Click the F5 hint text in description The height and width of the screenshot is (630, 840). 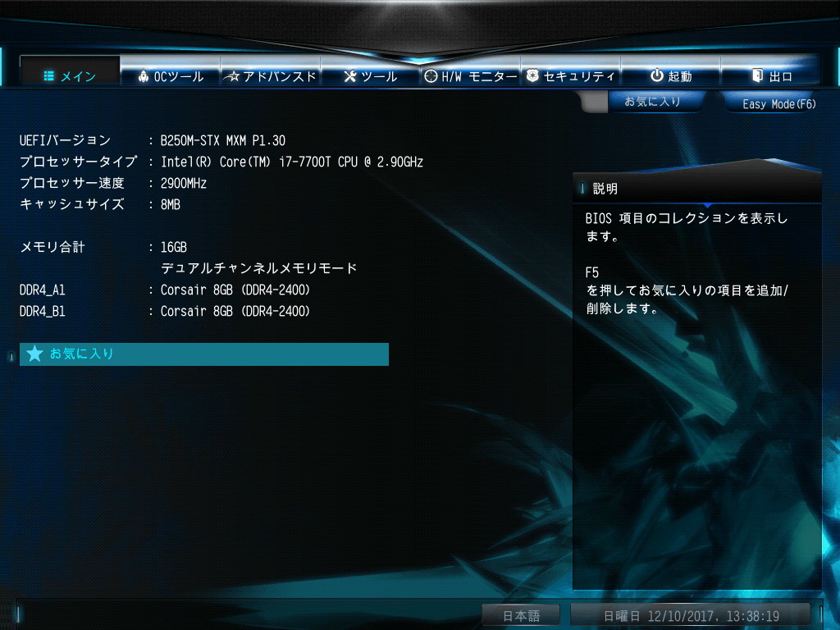click(591, 272)
